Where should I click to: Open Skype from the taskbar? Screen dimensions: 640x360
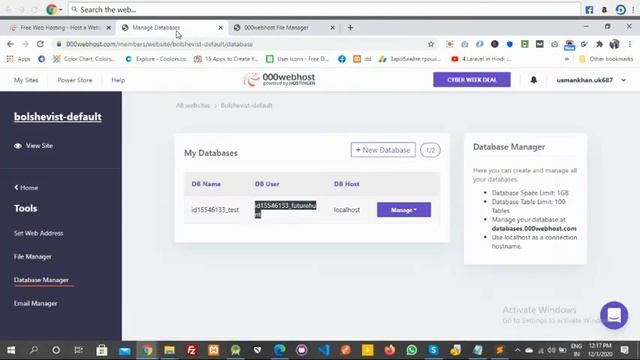click(x=433, y=350)
